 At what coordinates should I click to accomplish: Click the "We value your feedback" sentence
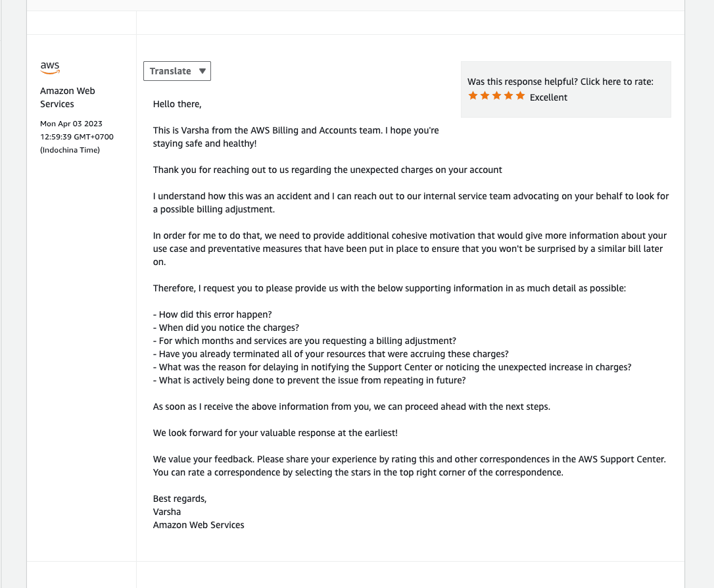tap(409, 459)
